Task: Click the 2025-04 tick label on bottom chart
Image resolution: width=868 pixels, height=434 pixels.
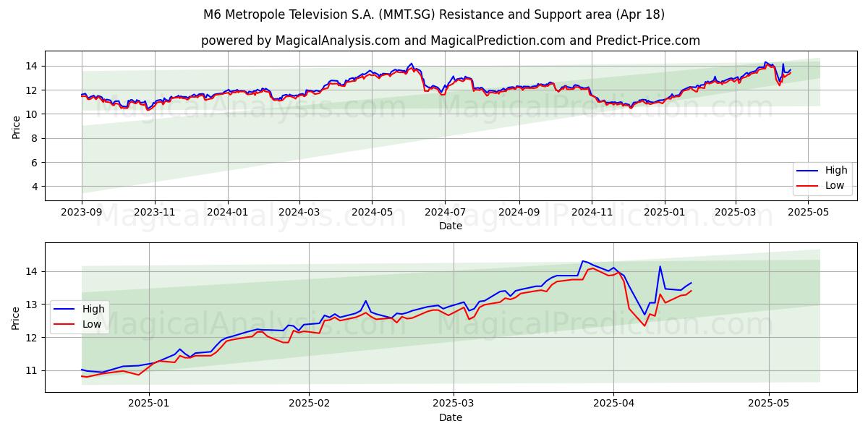Action: [613, 404]
